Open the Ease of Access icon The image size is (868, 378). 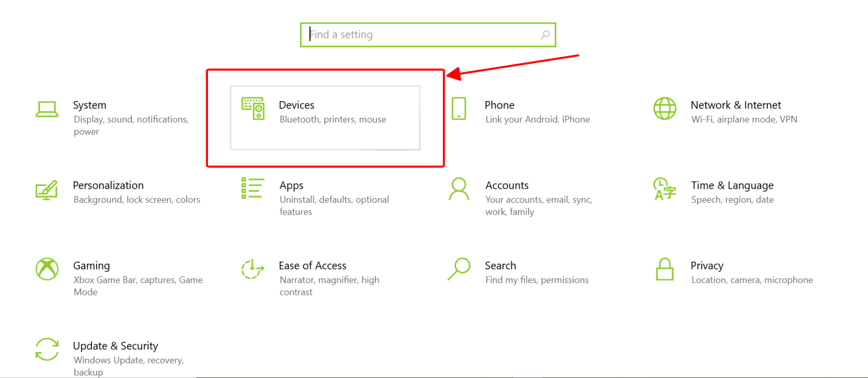coord(253,269)
